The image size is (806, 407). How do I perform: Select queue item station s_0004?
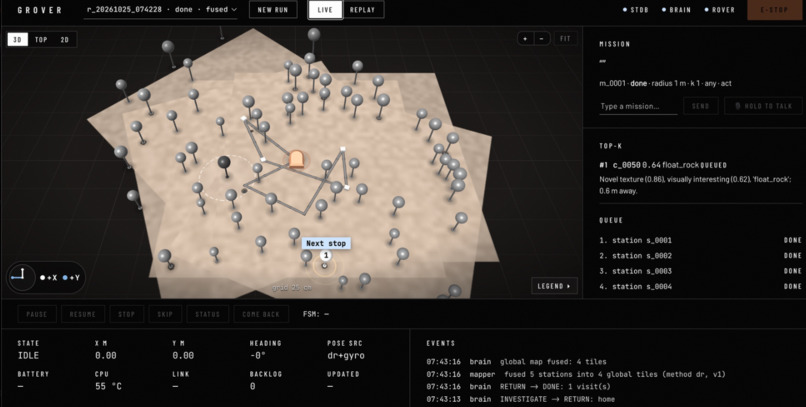700,286
